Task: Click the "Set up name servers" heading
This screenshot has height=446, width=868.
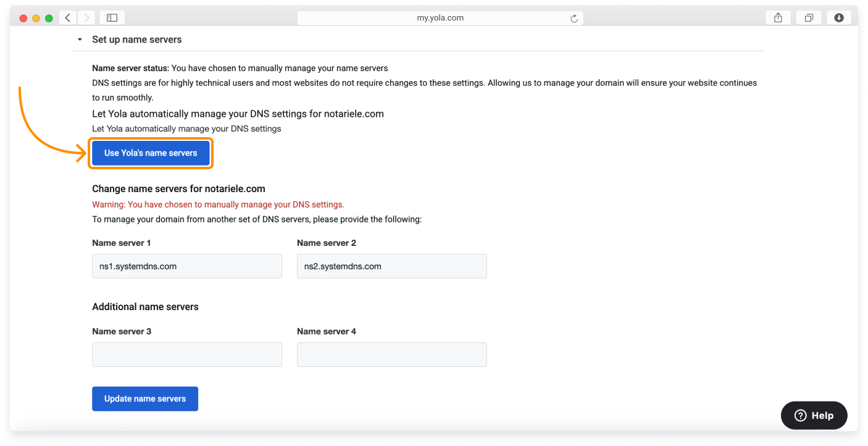Action: 137,40
